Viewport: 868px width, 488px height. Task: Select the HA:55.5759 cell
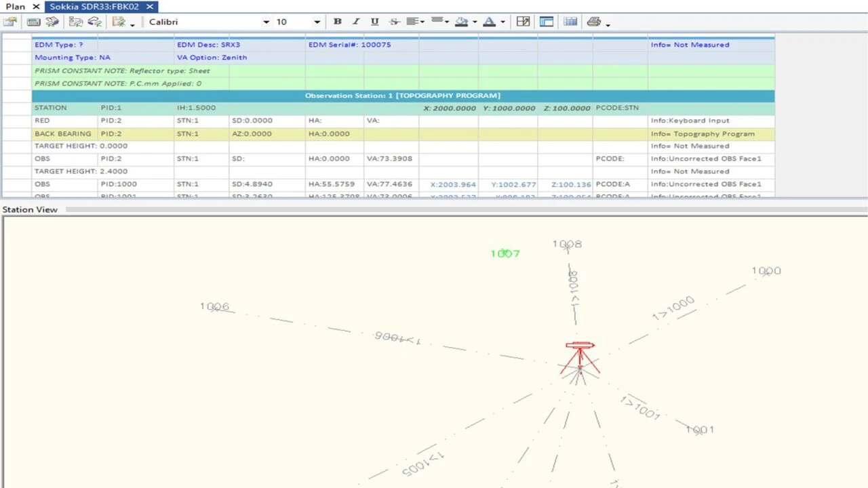pos(334,184)
